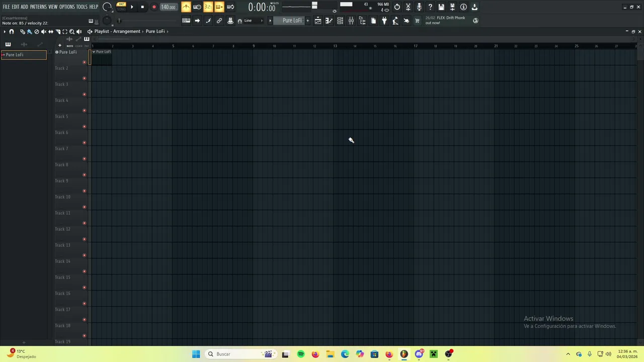This screenshot has height=362, width=644.
Task: Expand the Pure LoFi arrangement arrow
Action: coord(168,31)
